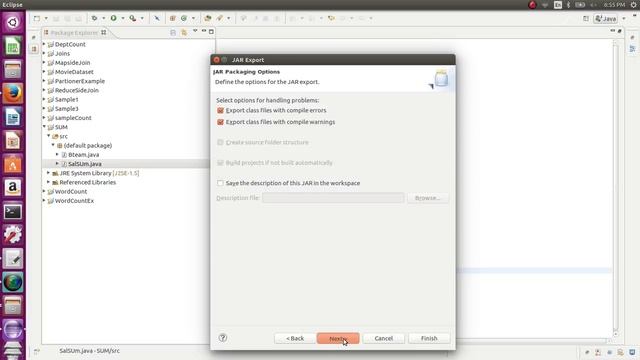640x360 pixels.
Task: Open LibreOffice Calc from the launcher
Action: (x=13, y=46)
